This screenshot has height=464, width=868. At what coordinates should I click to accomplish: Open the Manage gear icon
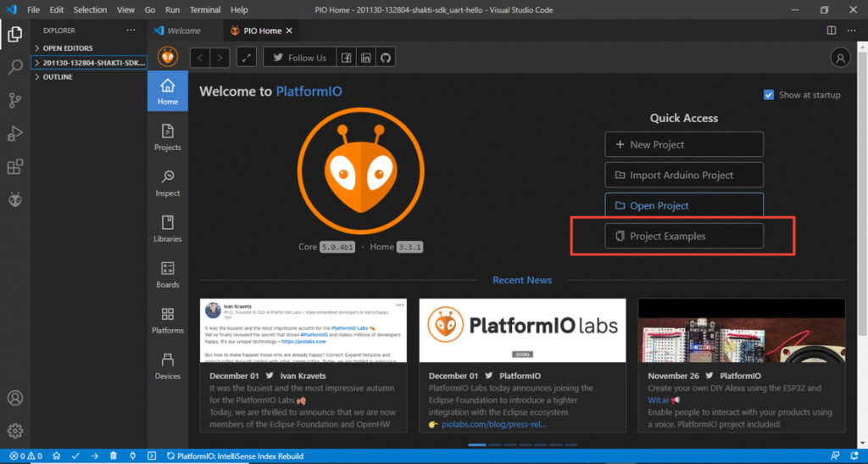(x=15, y=431)
